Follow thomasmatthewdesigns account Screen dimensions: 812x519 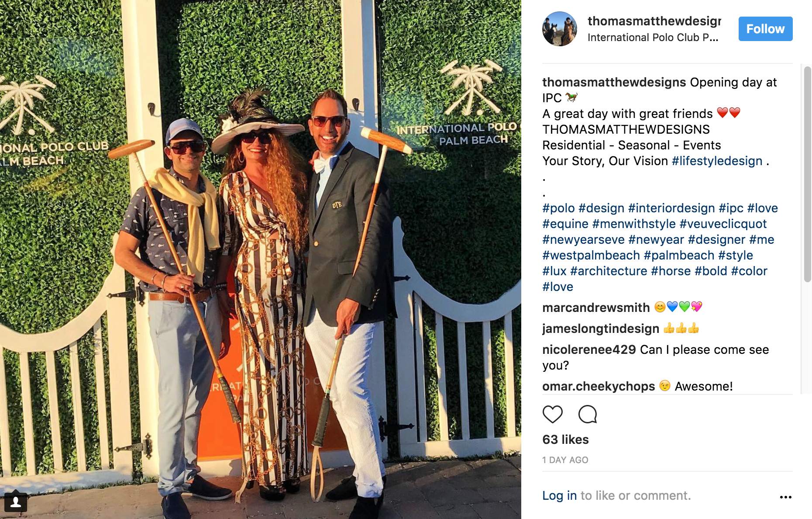coord(765,29)
